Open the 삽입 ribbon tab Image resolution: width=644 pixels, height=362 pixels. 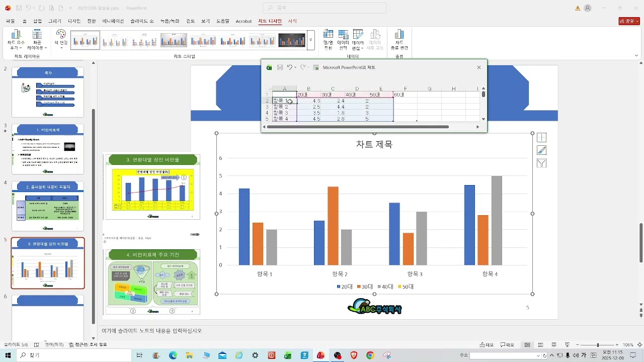(x=38, y=21)
